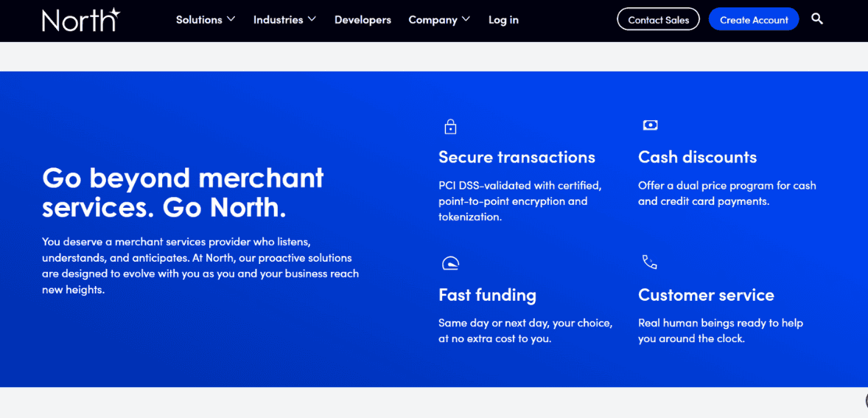Click the Customer service heading
This screenshot has width=868, height=418.
point(706,295)
